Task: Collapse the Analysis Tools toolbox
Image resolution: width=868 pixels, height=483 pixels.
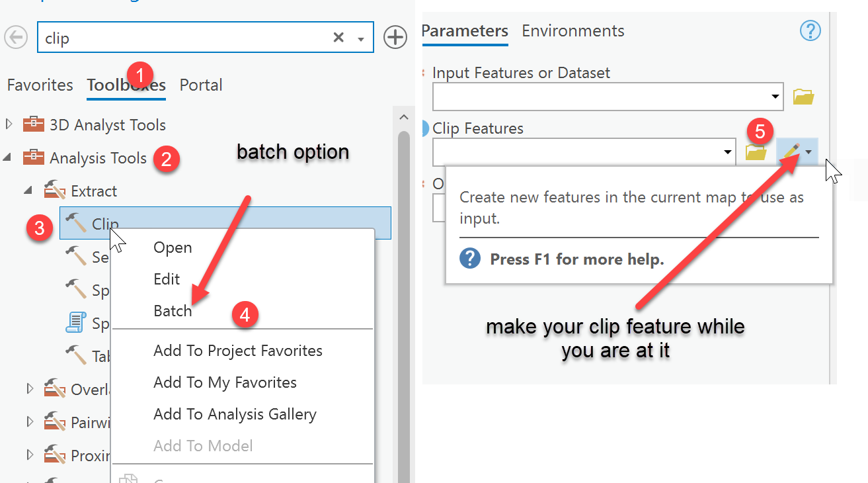Action: click(8, 157)
